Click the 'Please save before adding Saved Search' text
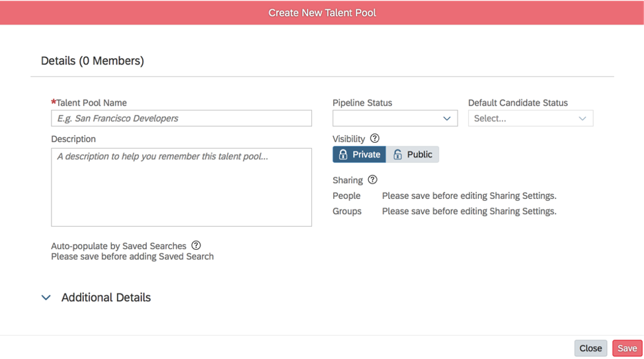644x359 pixels. pos(132,257)
